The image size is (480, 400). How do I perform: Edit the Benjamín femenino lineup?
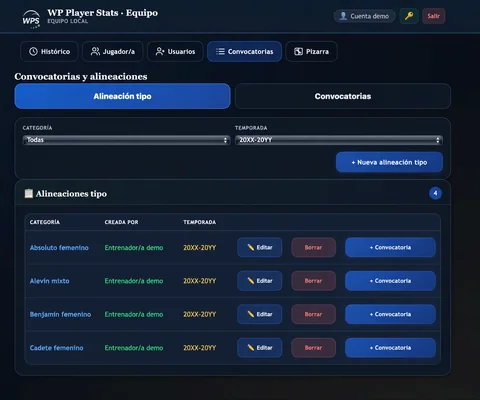pyautogui.click(x=260, y=314)
